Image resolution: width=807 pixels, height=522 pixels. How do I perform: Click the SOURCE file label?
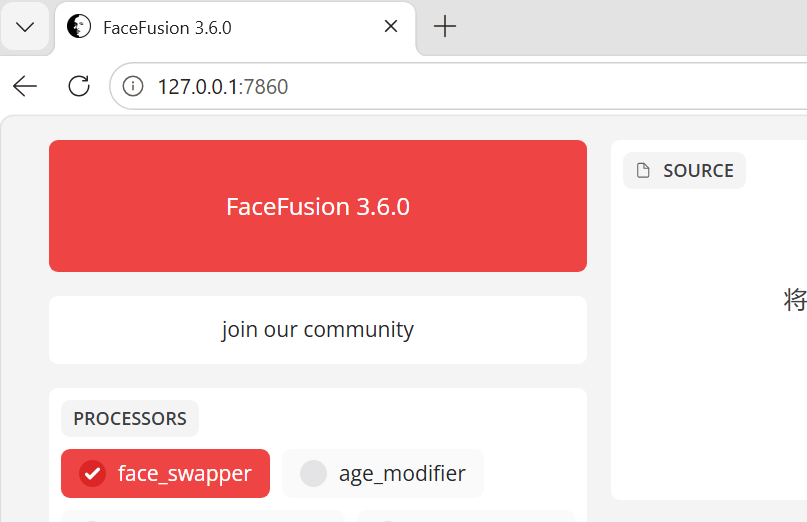click(684, 170)
